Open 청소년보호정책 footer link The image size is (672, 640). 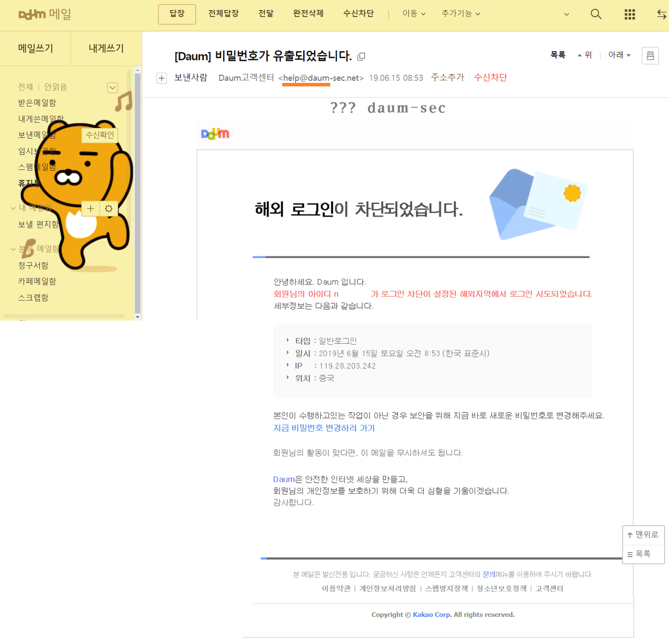(501, 589)
